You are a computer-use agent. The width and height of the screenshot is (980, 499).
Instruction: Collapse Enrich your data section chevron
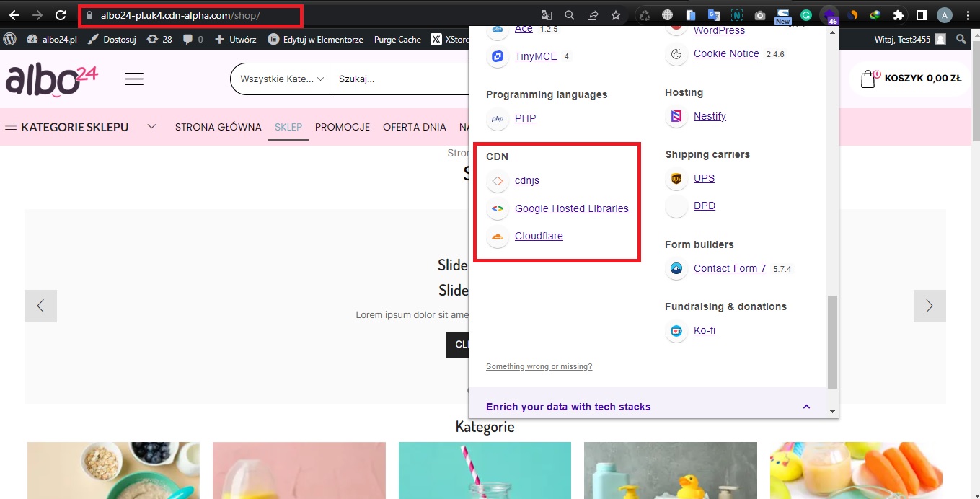pos(806,407)
